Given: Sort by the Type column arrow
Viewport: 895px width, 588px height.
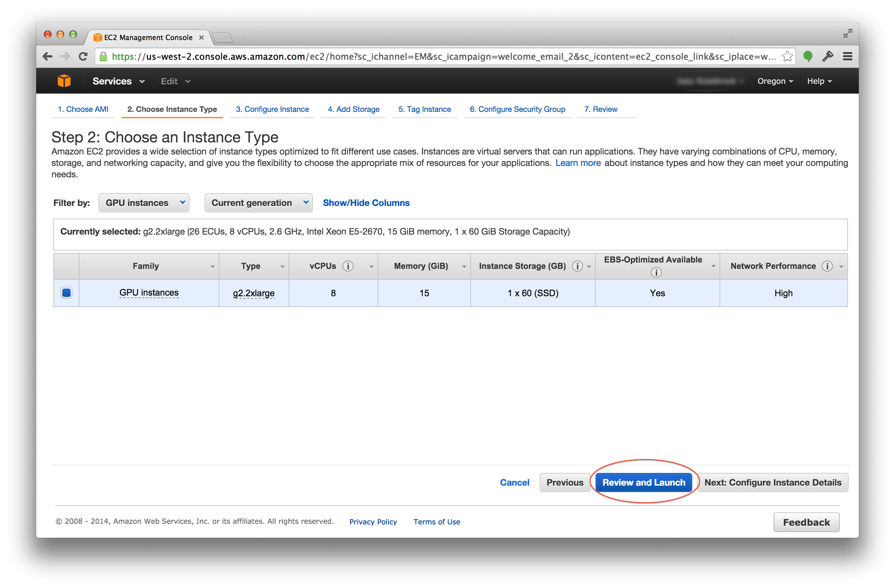Looking at the screenshot, I should coord(283,267).
